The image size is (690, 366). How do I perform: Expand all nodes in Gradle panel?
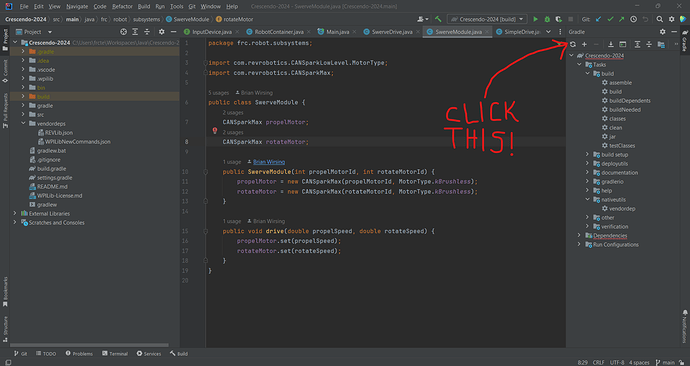(637, 44)
